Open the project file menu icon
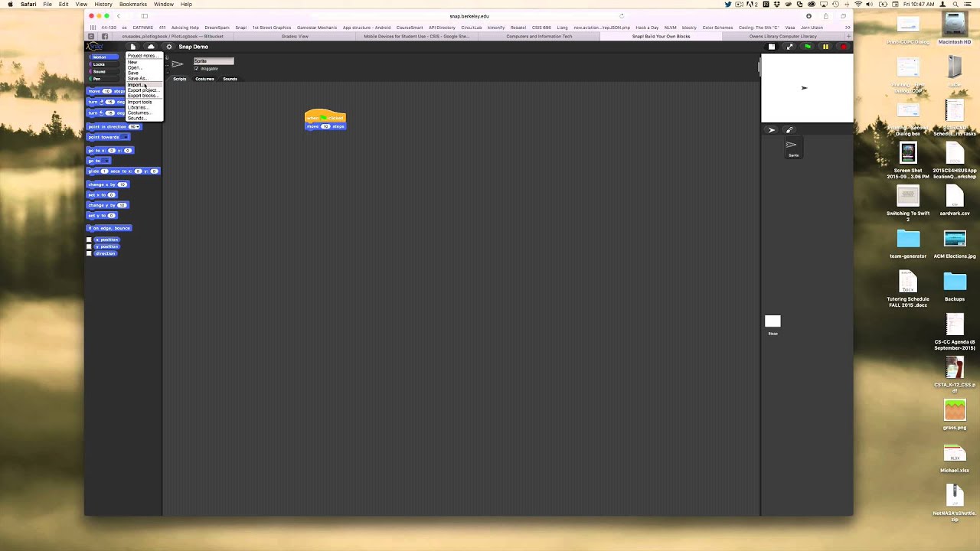The image size is (980, 551). click(132, 47)
